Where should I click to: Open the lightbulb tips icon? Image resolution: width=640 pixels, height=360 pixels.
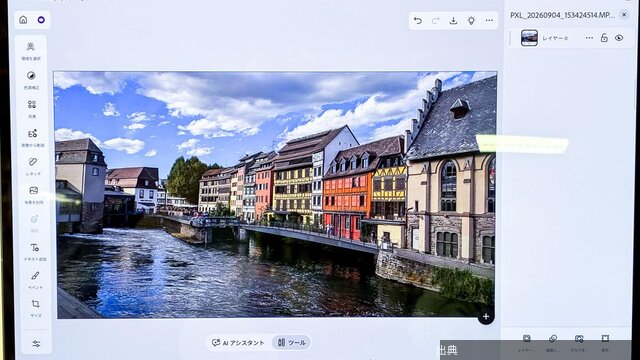pos(471,20)
